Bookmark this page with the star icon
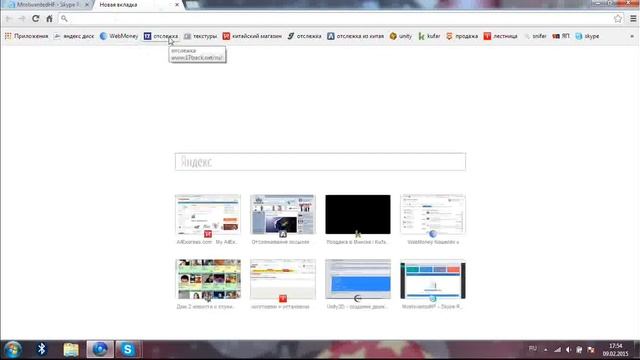640x360 pixels. (x=618, y=18)
